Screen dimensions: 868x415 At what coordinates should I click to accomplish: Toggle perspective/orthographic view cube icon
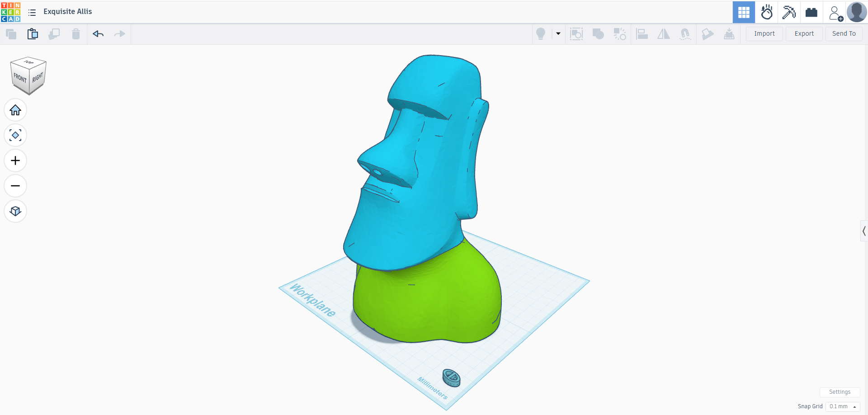15,211
